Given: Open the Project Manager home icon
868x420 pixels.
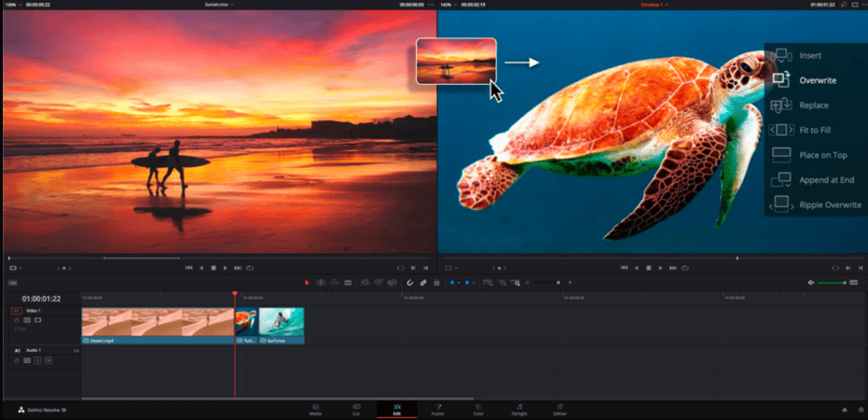Looking at the screenshot, I should (x=844, y=409).
